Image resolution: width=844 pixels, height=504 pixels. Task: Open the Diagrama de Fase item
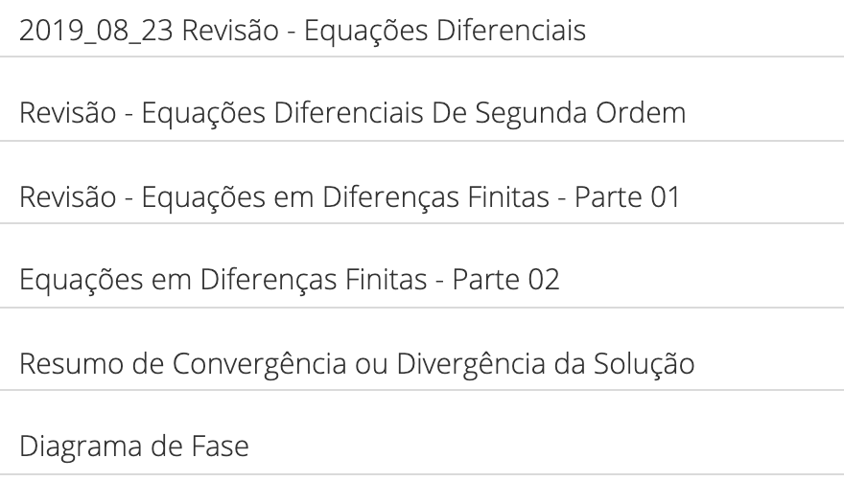pyautogui.click(x=134, y=447)
